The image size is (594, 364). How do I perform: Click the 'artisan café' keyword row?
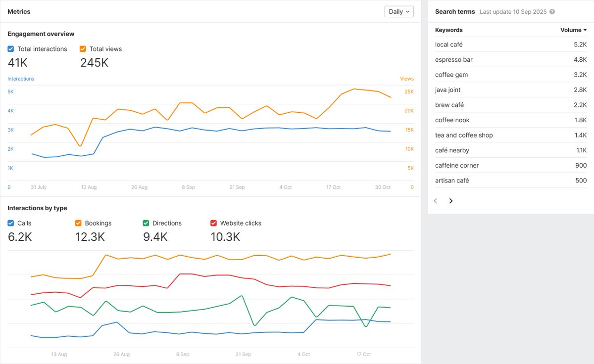[511, 181]
